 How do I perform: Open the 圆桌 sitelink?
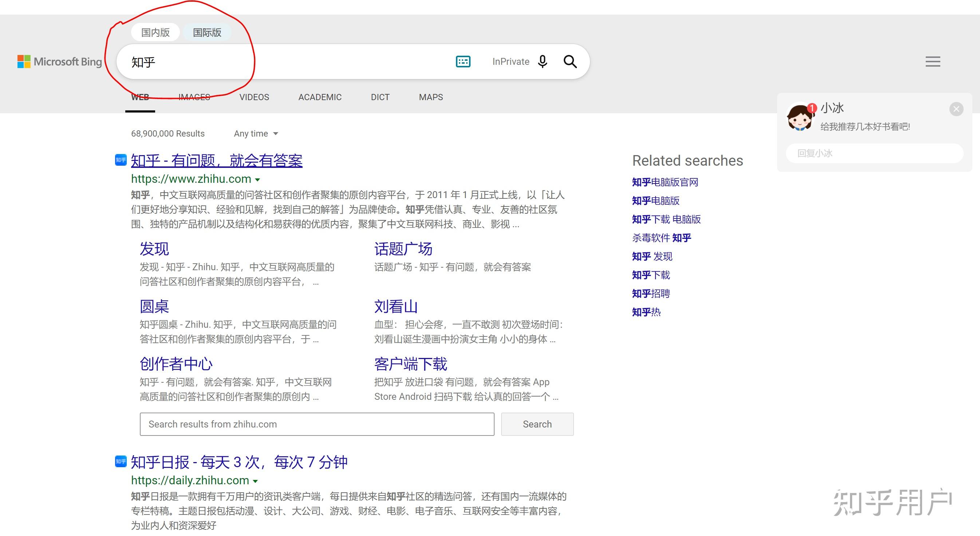pos(154,306)
